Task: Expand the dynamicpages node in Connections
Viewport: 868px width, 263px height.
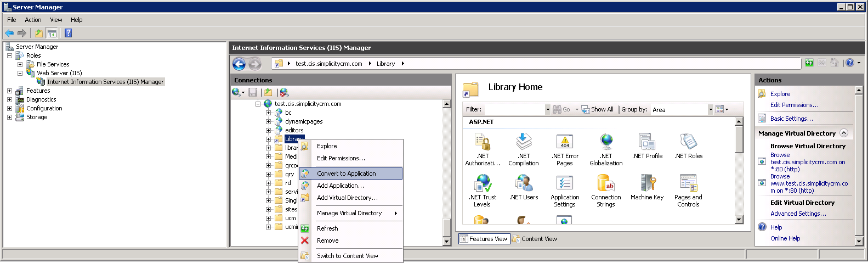Action: point(269,121)
